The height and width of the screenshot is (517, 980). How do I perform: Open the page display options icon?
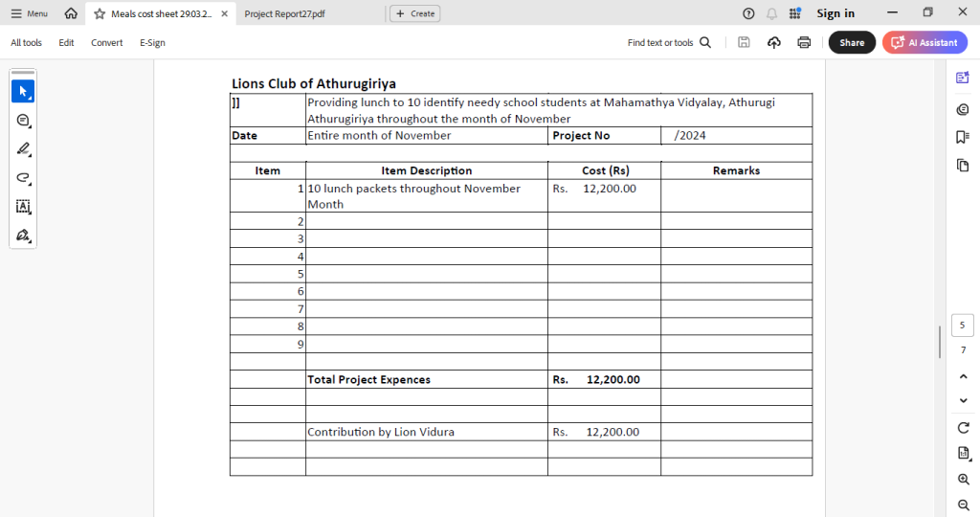click(x=963, y=453)
